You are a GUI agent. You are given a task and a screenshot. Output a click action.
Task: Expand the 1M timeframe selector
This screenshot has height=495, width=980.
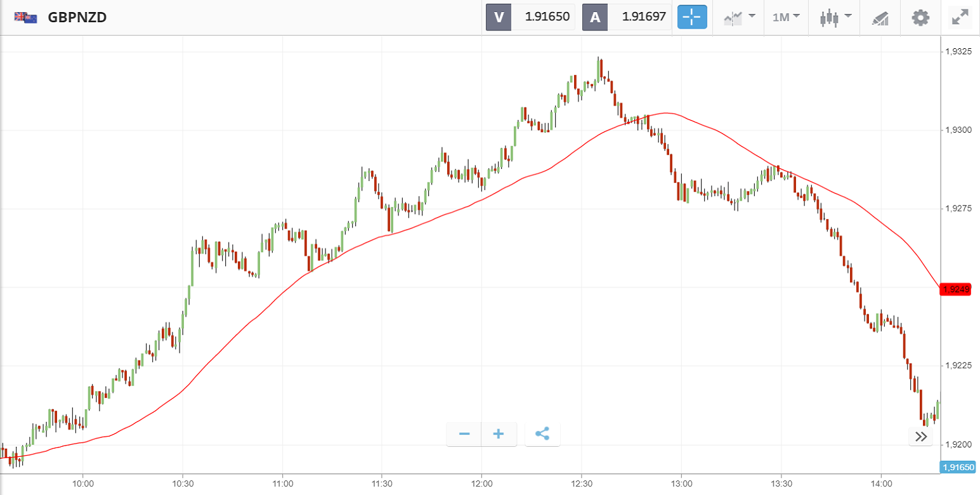point(786,17)
